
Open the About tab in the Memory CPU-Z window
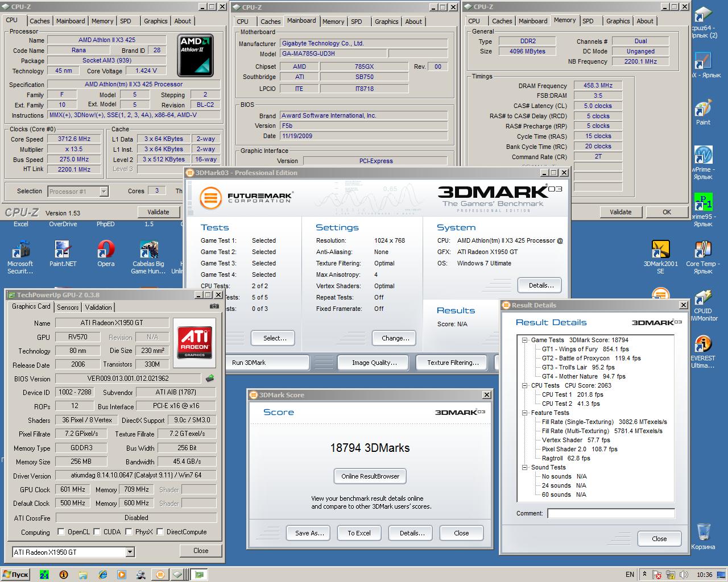pos(645,21)
